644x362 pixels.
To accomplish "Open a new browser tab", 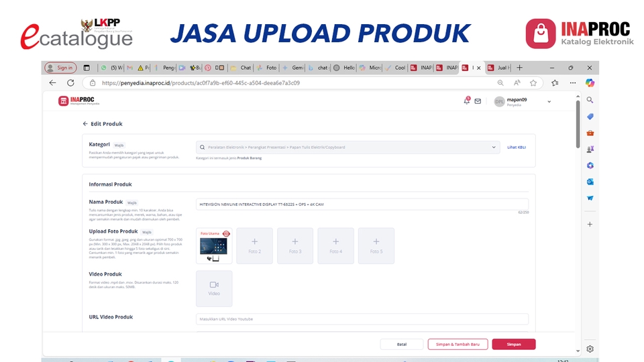I will [x=519, y=68].
